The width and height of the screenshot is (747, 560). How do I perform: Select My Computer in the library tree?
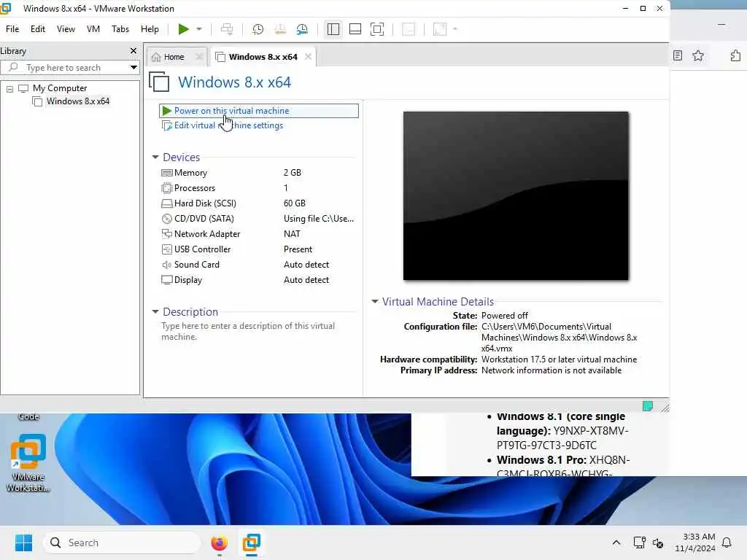(60, 88)
